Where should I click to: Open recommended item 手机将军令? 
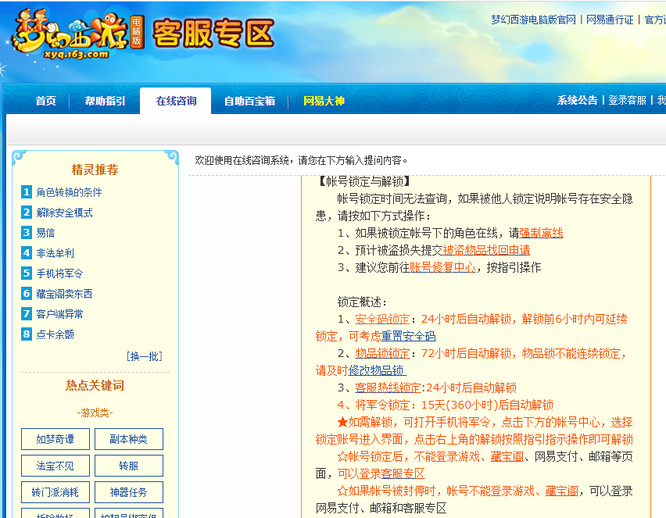click(59, 274)
